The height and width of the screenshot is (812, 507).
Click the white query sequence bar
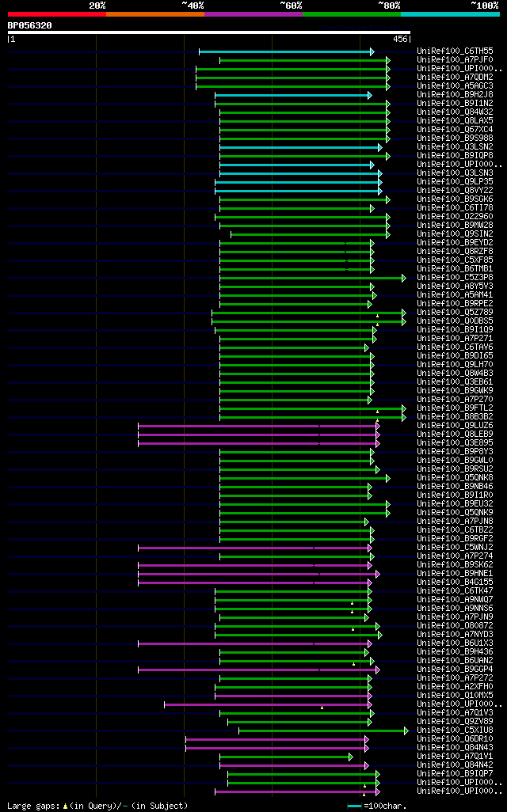click(x=209, y=32)
